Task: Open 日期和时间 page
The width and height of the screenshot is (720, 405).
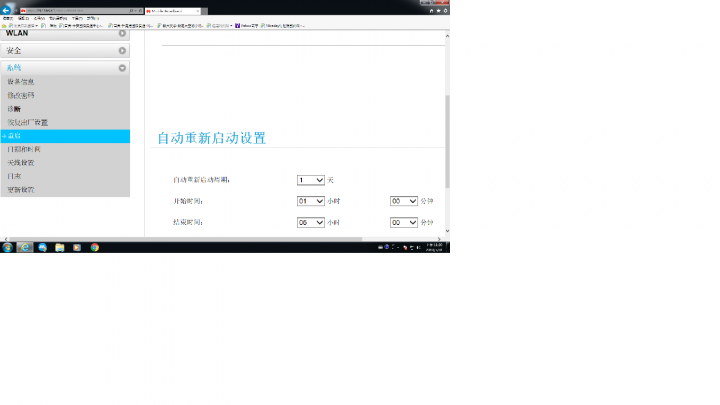Action: [x=24, y=149]
